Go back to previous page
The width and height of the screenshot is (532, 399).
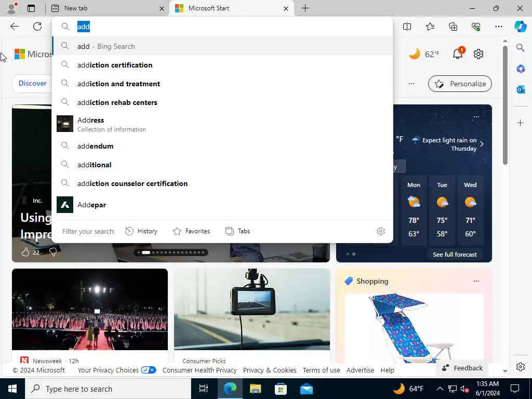coord(14,26)
